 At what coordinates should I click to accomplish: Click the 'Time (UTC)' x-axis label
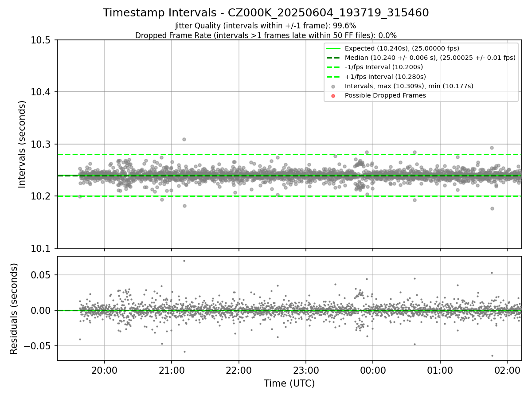289,383
